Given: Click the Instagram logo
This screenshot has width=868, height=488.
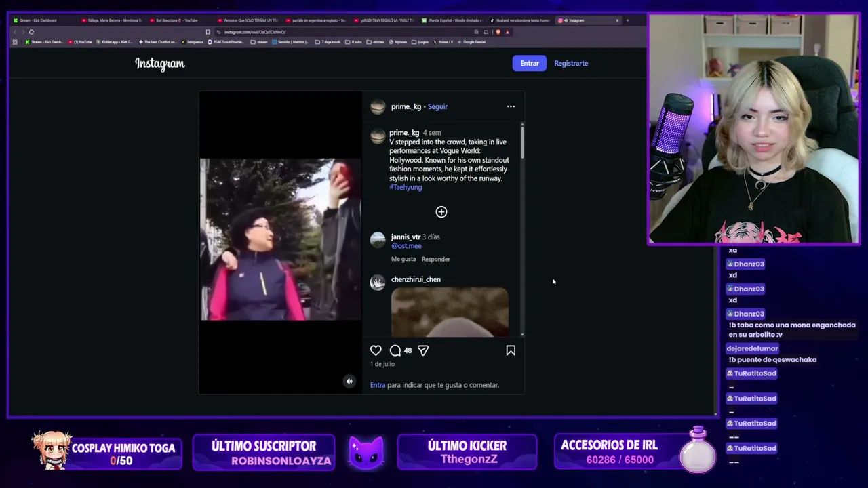Looking at the screenshot, I should click(x=160, y=64).
